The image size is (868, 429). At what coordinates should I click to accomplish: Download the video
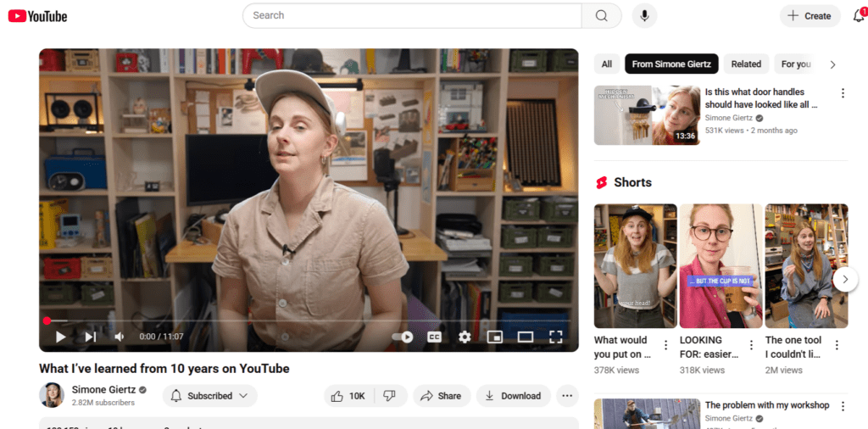(513, 396)
